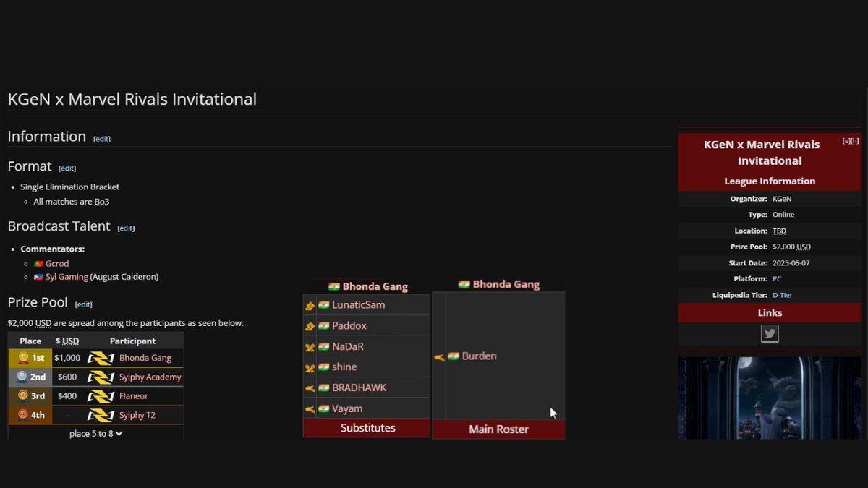This screenshot has width=868, height=488.
Task: Click the role icon beside NaDaR
Action: 310,347
